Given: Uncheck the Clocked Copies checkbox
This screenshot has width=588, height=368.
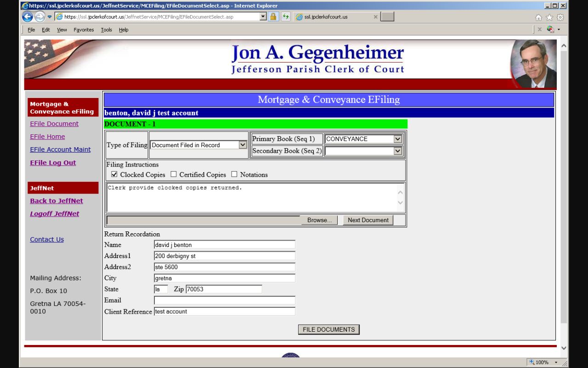Looking at the screenshot, I should coord(114,174).
